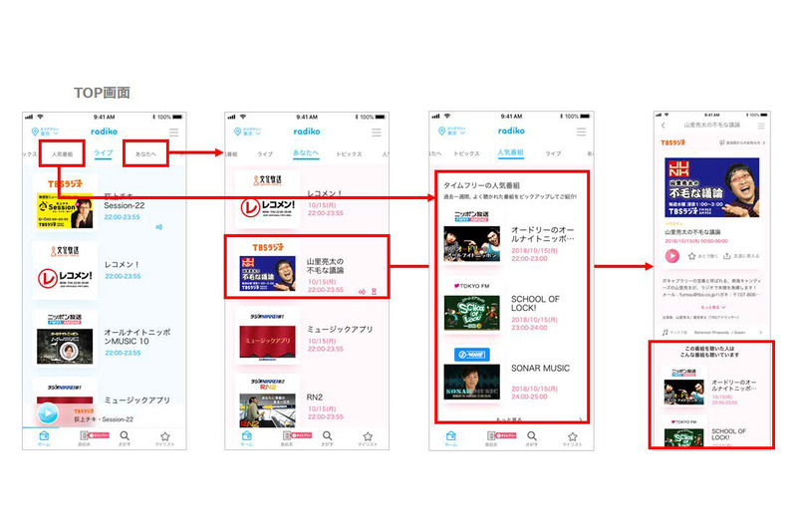The height and width of the screenshot is (532, 797).
Task: Open オードリー thumbnail on the 人気番組 screen
Action: (x=471, y=244)
